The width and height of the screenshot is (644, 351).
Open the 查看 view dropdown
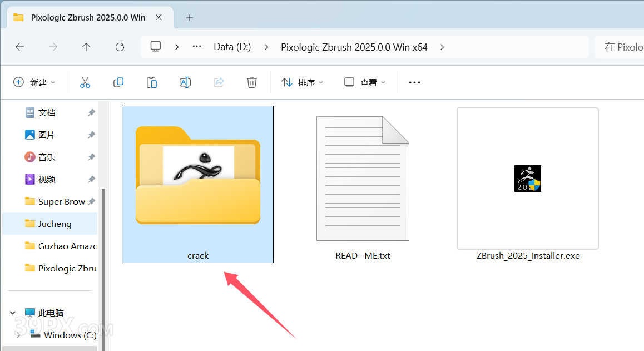pyautogui.click(x=365, y=83)
